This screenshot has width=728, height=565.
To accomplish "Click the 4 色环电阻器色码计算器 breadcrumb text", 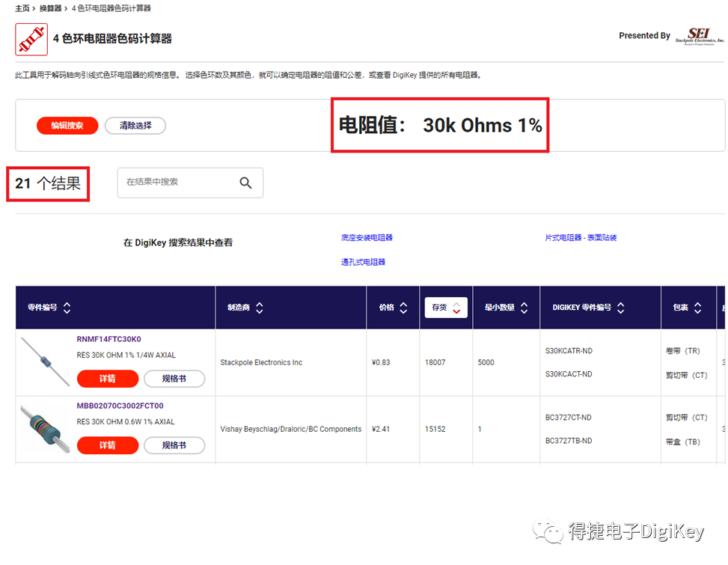I will tap(111, 8).
